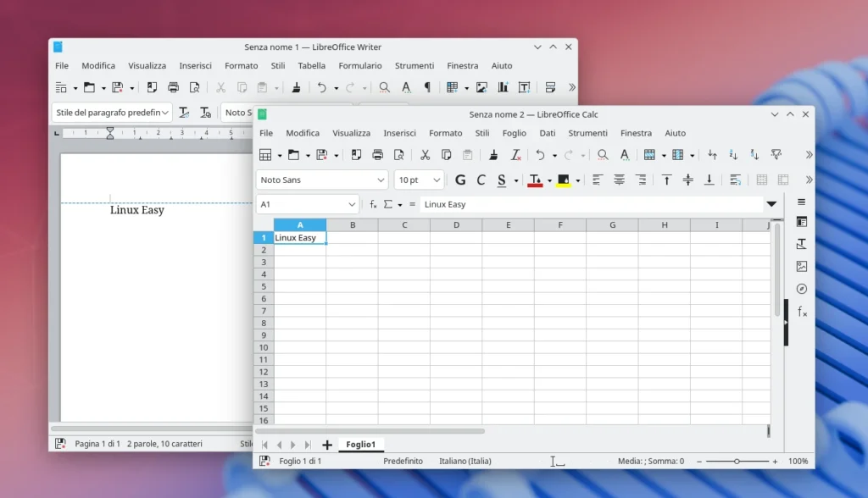The image size is (868, 498).
Task: Open the Dati menu in Calc
Action: pyautogui.click(x=547, y=133)
